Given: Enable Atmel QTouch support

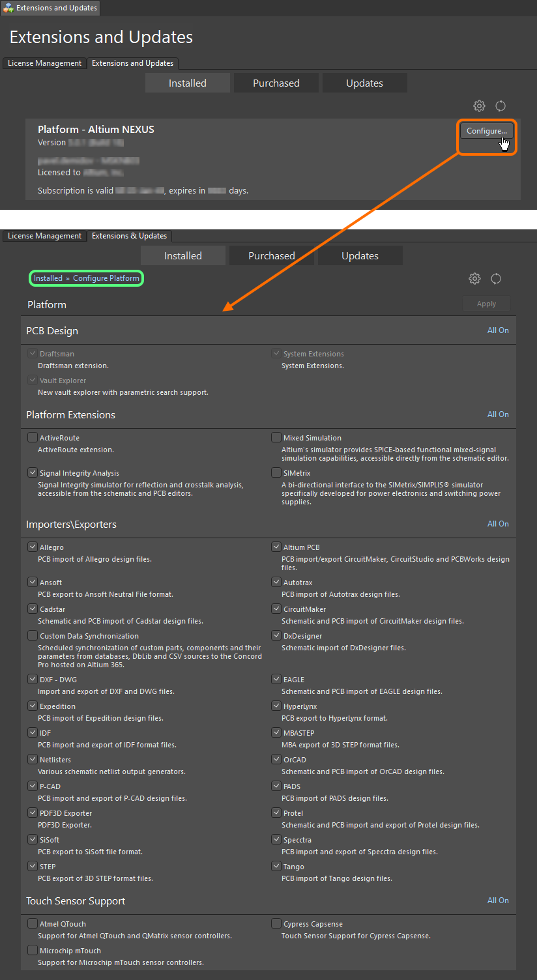Looking at the screenshot, I should coord(33,924).
